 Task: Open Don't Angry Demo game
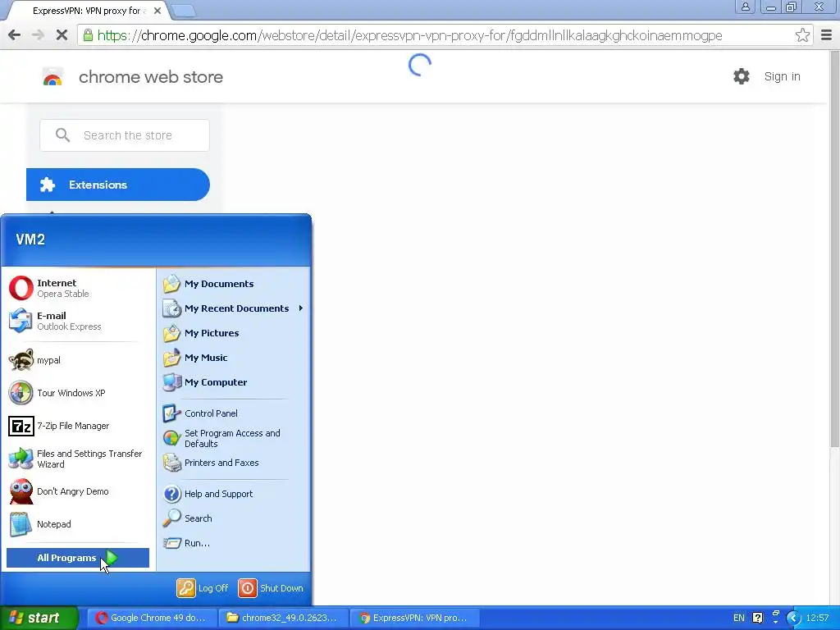(78, 491)
